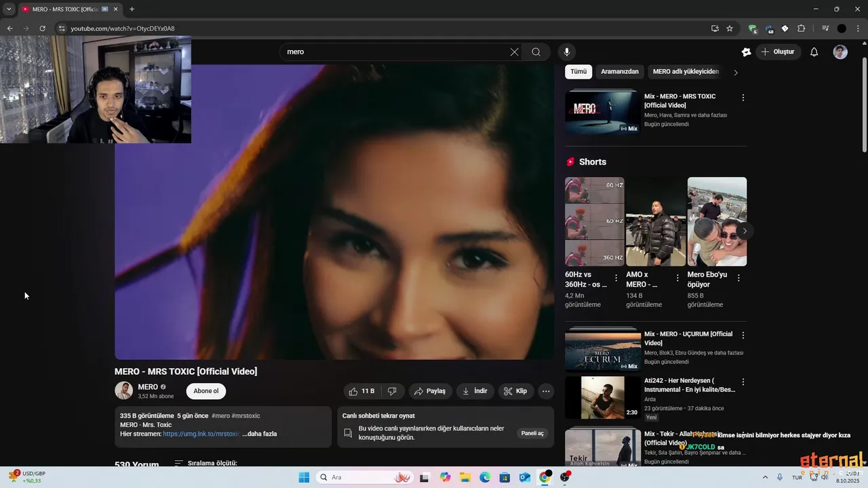Open options for Mix - MERO - MRS TOXIC
Screen dimensions: 868x488
click(743, 98)
